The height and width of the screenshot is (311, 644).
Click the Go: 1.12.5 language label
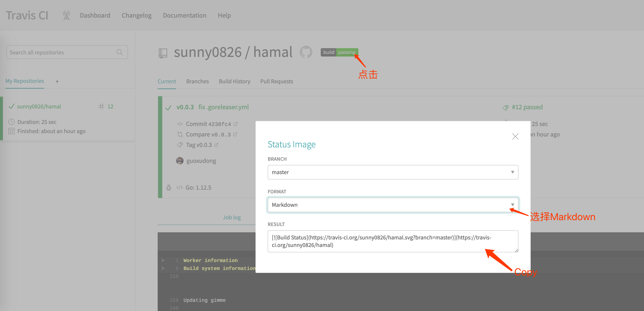point(198,188)
